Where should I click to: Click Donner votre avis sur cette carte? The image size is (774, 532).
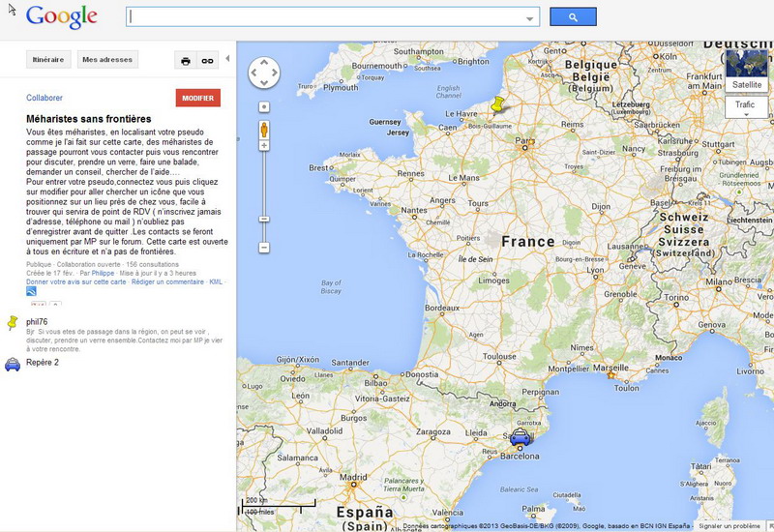pyautogui.click(x=76, y=281)
